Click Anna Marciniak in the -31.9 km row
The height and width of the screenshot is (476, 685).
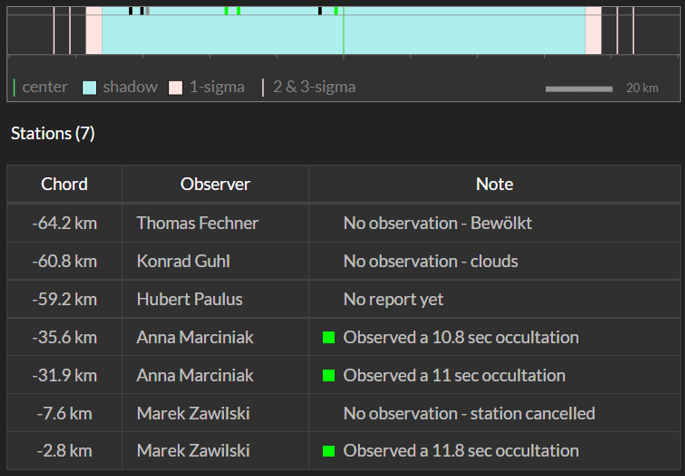195,375
